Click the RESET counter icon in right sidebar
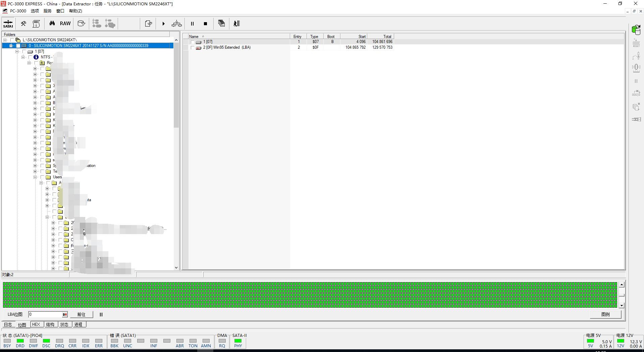 [x=636, y=43]
